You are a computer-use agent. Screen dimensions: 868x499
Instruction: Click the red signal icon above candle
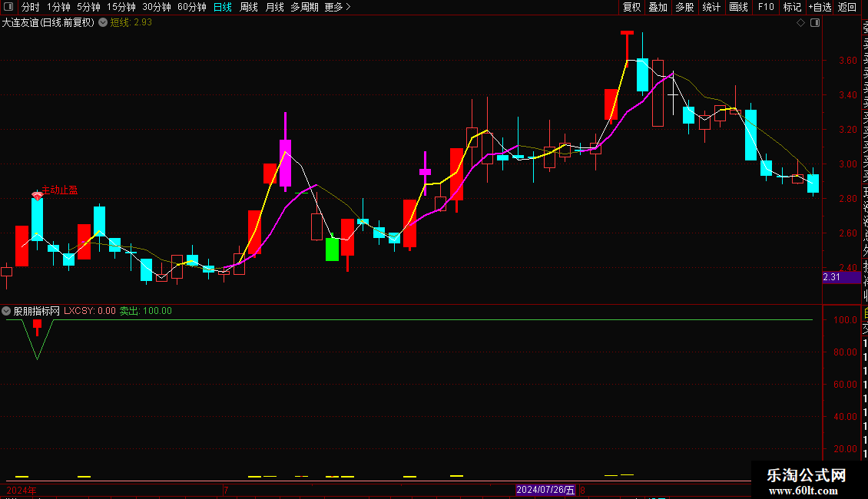(37, 195)
